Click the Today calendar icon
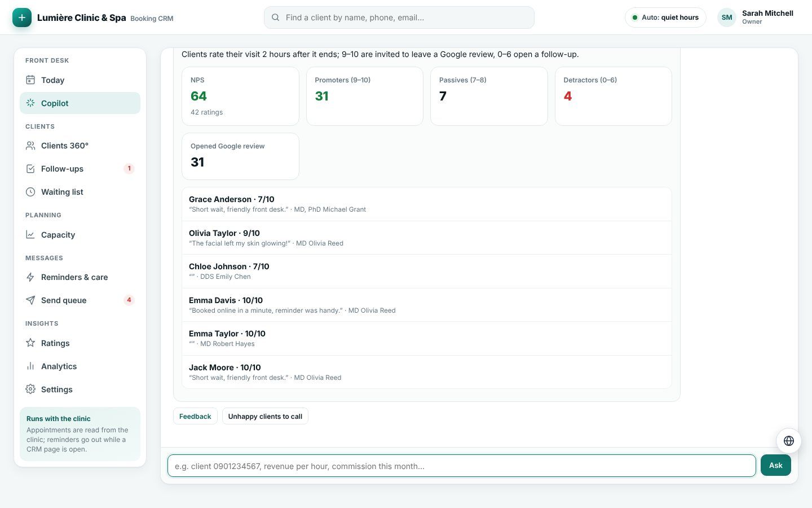Screen dimensions: 812x508 click(30, 80)
